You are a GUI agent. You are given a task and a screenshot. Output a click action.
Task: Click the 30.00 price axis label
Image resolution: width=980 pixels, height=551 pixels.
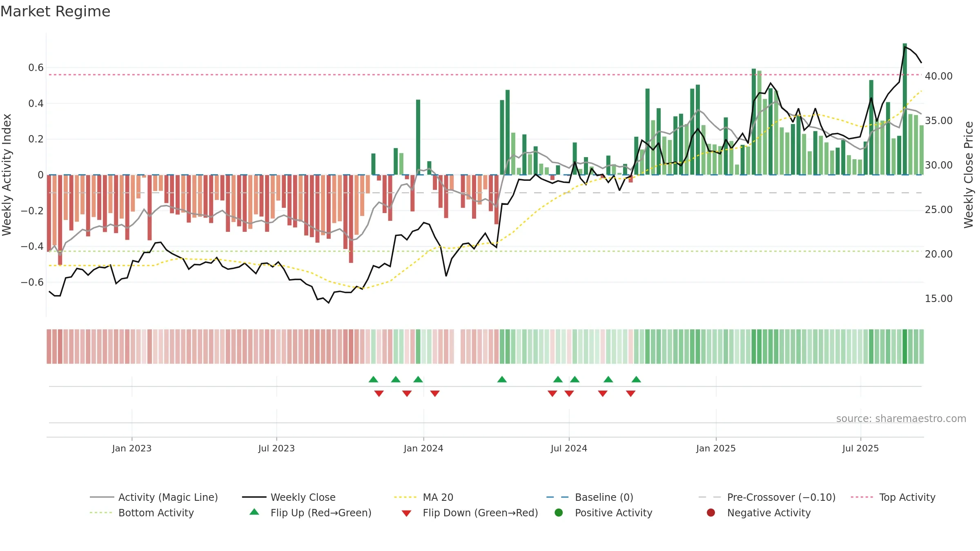pos(938,165)
